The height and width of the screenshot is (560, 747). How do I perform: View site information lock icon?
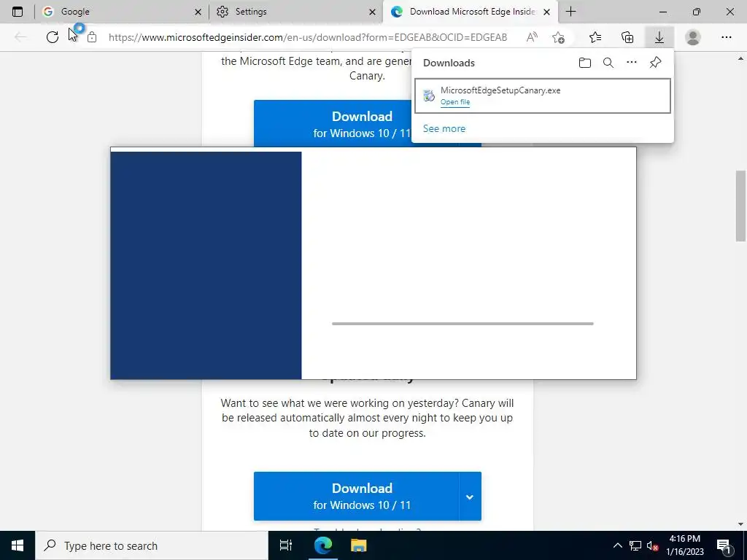tap(92, 37)
